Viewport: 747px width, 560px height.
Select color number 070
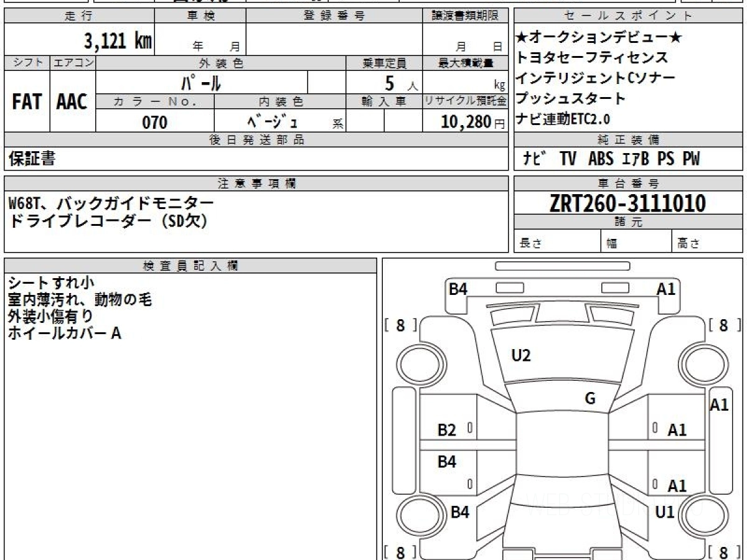click(155, 123)
